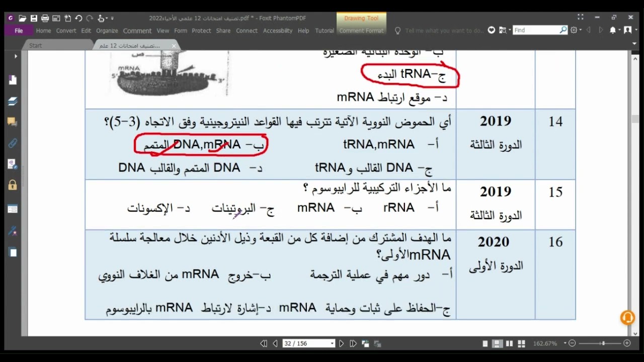Switch to the Edit tab
This screenshot has width=644, height=362.
point(86,31)
